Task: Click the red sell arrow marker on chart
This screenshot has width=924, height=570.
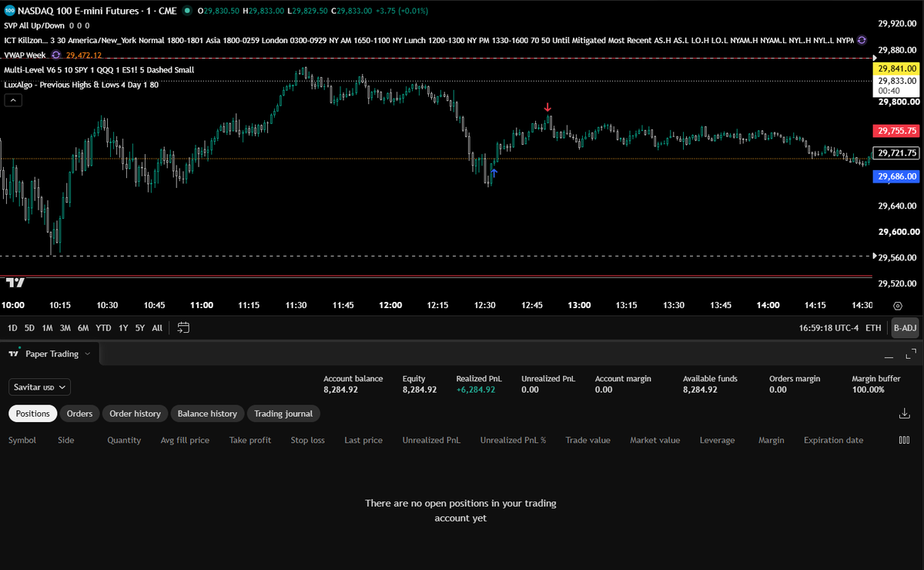Action: point(547,107)
